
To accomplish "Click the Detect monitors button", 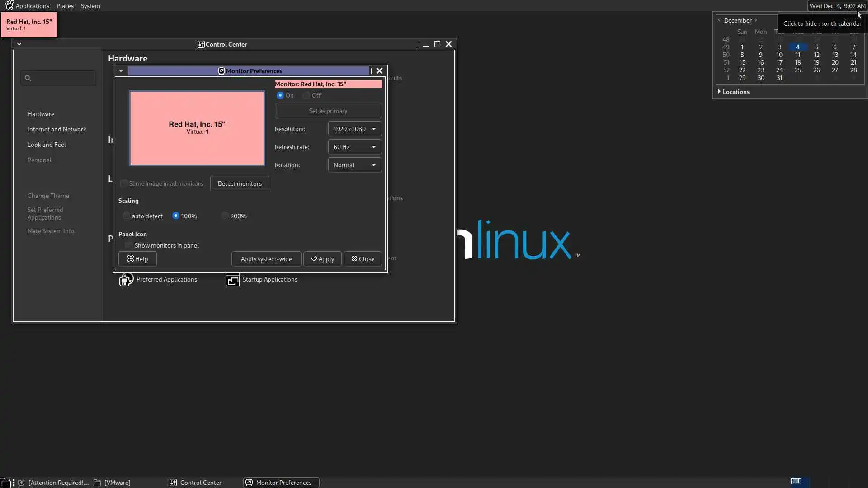I will (x=240, y=183).
